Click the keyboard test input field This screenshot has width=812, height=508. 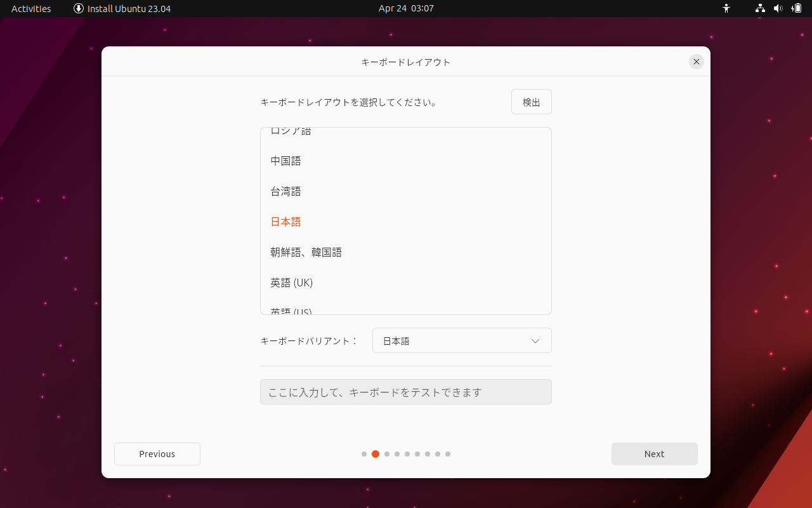click(x=406, y=392)
